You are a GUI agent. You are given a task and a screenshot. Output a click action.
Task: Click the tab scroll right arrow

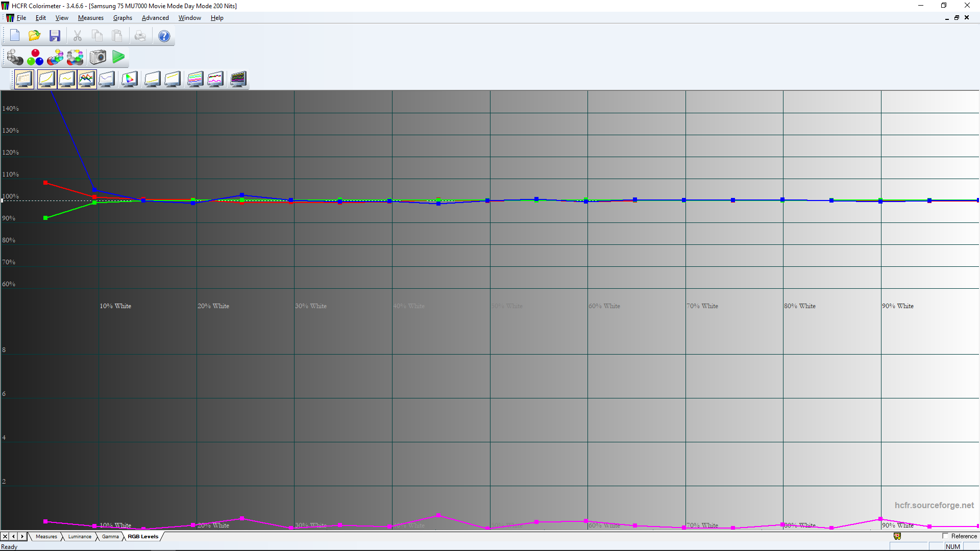pyautogui.click(x=22, y=537)
